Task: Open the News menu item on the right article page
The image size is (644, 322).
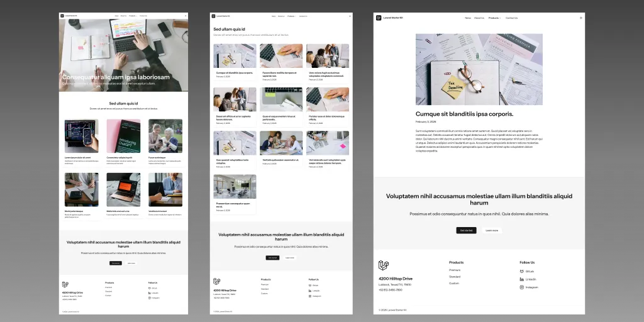Action: (x=468, y=18)
